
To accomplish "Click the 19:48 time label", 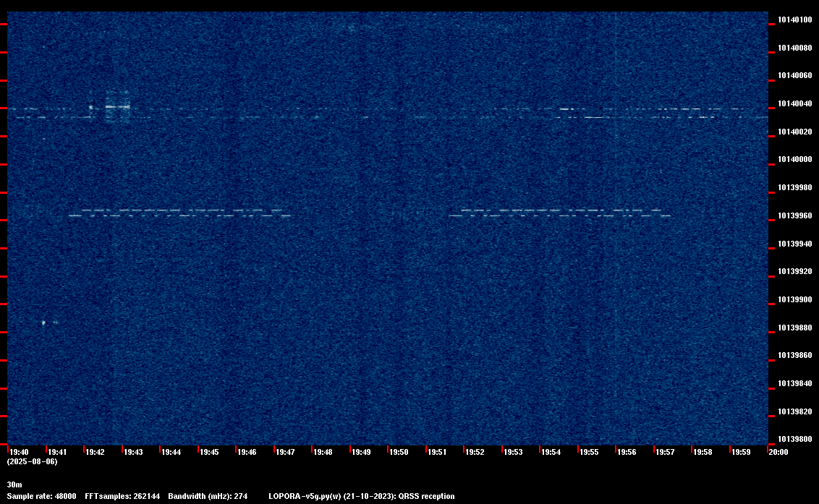I will tap(323, 452).
